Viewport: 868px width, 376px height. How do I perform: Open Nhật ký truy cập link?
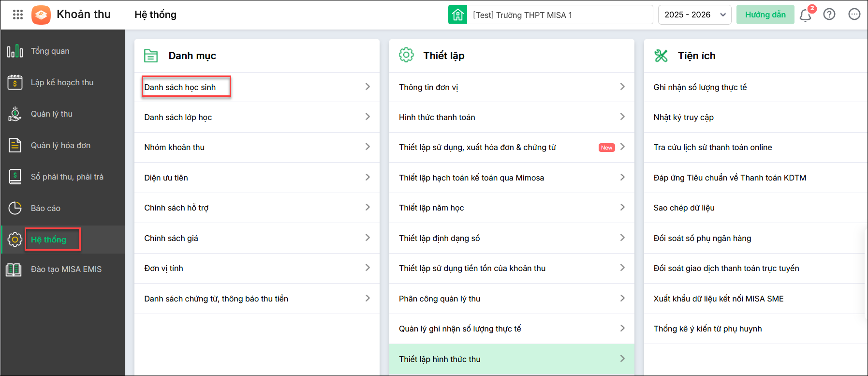tap(683, 117)
